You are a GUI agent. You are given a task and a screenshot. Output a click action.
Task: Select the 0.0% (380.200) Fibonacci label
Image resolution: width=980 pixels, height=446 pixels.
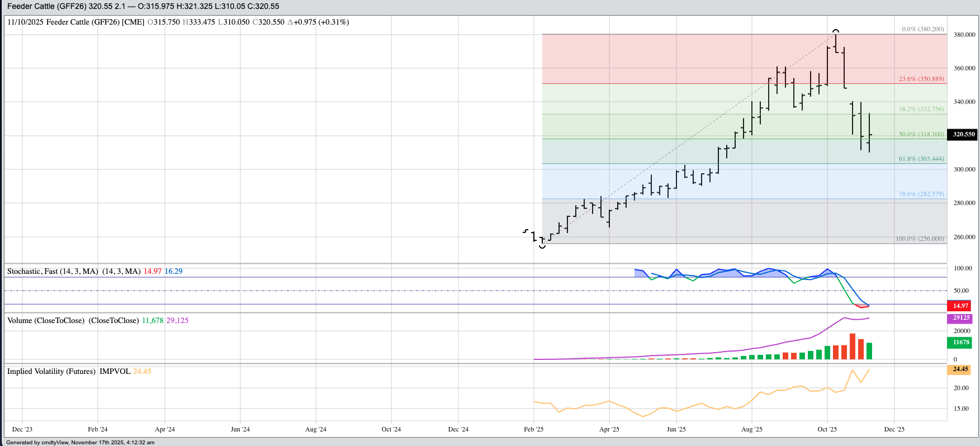click(922, 29)
